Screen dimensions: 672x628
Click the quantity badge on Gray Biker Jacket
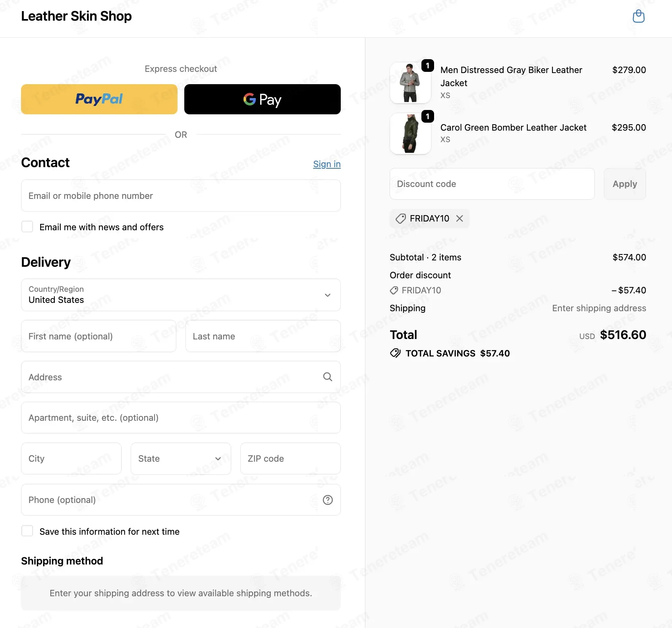pyautogui.click(x=427, y=65)
